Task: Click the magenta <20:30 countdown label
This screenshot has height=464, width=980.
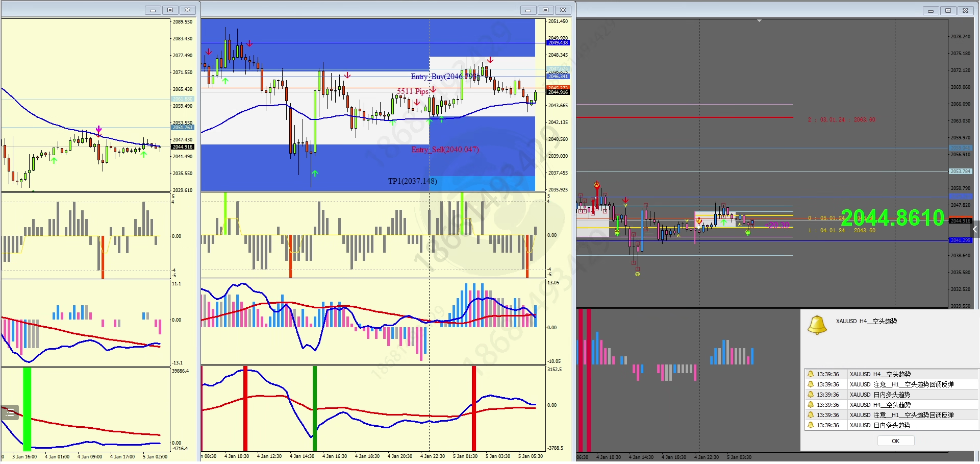Action: click(x=777, y=225)
